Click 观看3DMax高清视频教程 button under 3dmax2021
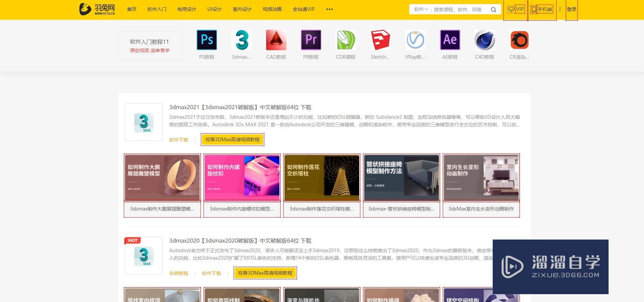Viewport: 644px width, 302px height. pyautogui.click(x=232, y=140)
